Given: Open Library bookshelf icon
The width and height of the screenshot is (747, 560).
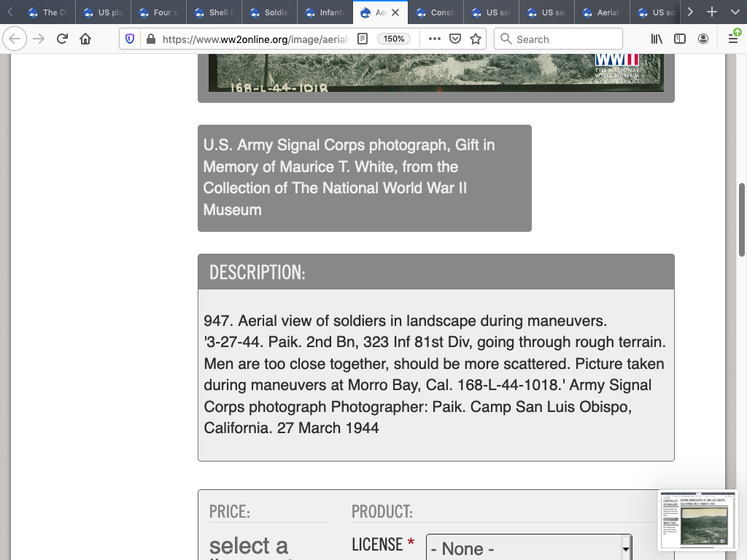Looking at the screenshot, I should pos(657,39).
